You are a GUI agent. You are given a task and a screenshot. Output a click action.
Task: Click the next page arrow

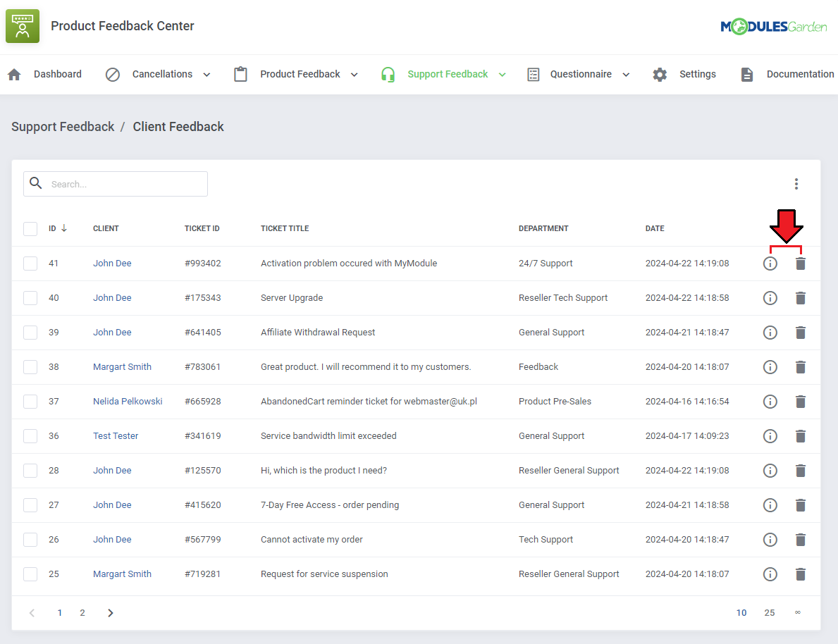(x=110, y=613)
